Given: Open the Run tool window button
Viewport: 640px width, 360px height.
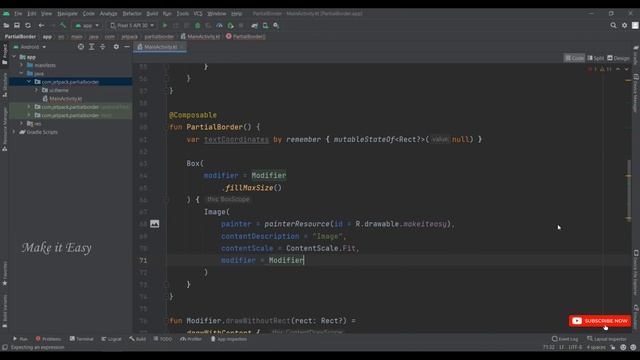Looking at the screenshot, I should (x=20, y=339).
